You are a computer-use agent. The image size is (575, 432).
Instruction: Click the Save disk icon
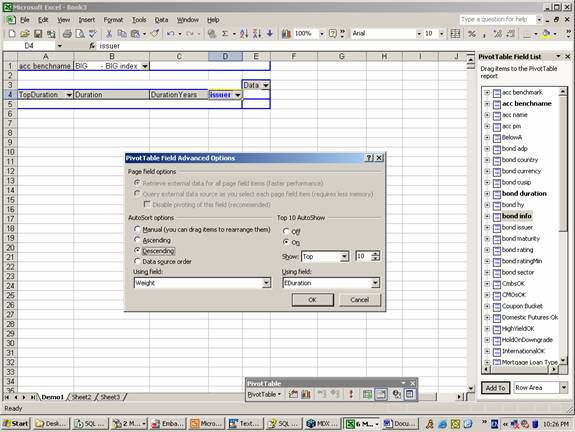click(38, 34)
